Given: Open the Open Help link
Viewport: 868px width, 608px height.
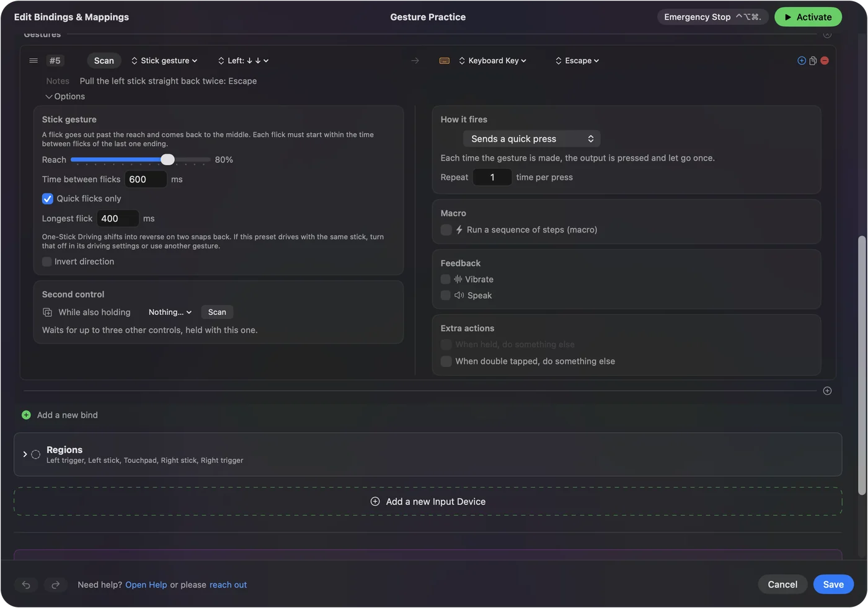Looking at the screenshot, I should 146,585.
